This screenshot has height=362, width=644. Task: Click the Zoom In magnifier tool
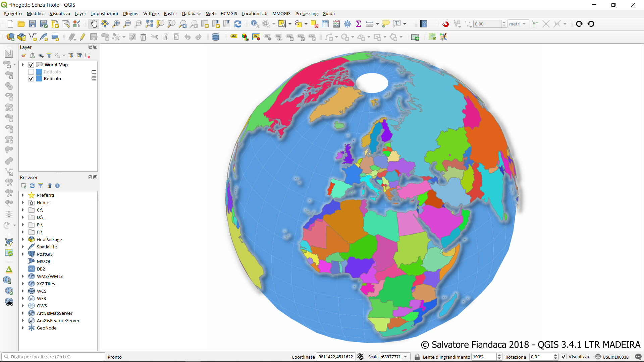[116, 24]
